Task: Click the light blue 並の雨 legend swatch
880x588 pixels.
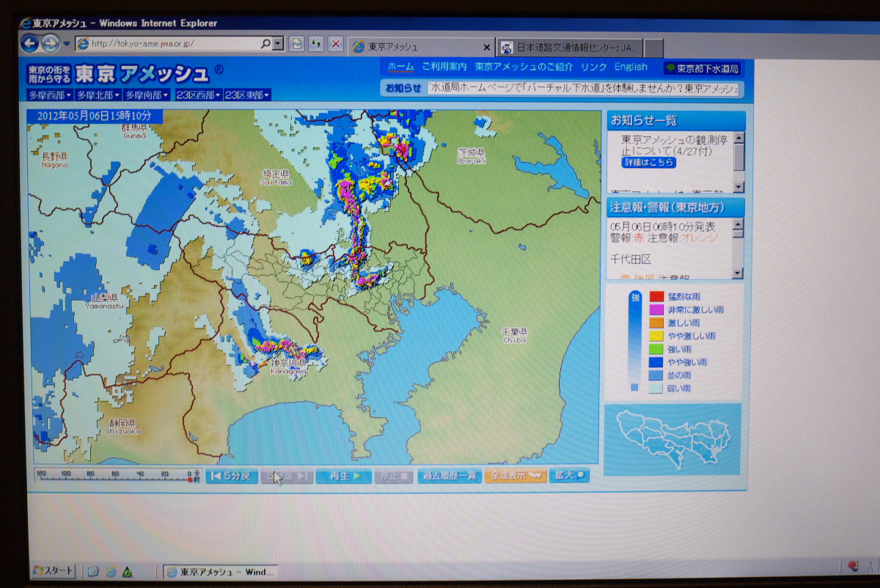Action: coord(656,375)
